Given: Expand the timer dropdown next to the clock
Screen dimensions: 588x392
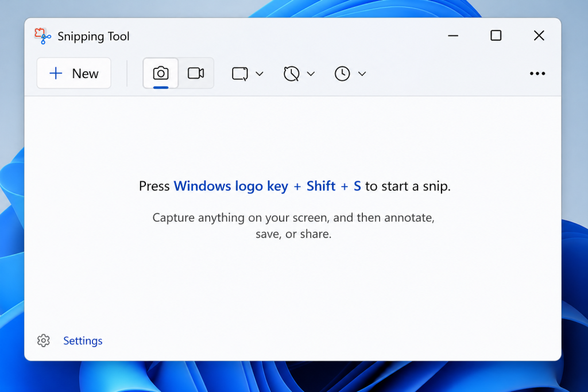Looking at the screenshot, I should click(x=362, y=73).
